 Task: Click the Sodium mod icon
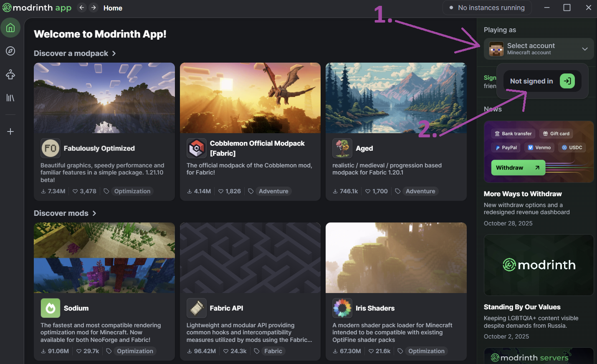[x=51, y=308]
